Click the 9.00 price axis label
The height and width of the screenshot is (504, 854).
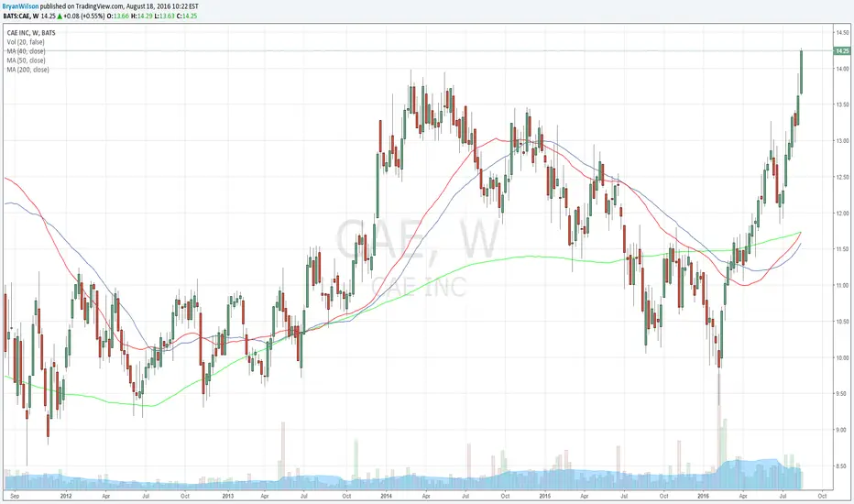point(842,430)
